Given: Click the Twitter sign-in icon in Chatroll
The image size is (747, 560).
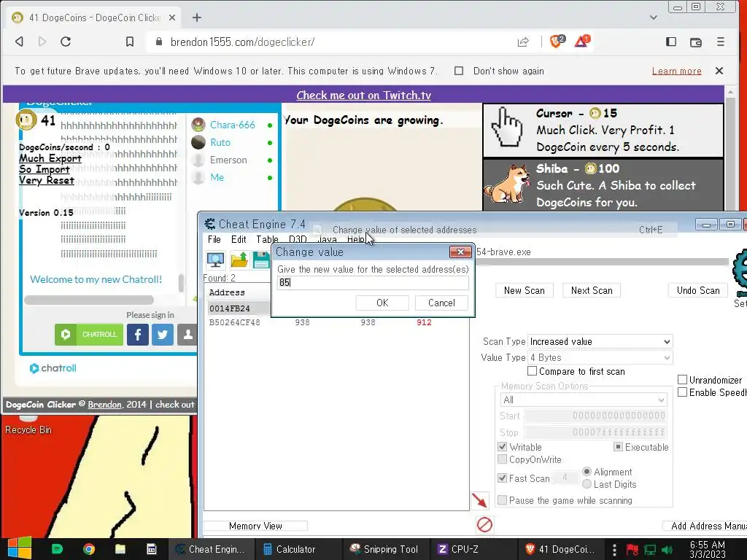Looking at the screenshot, I should (163, 334).
